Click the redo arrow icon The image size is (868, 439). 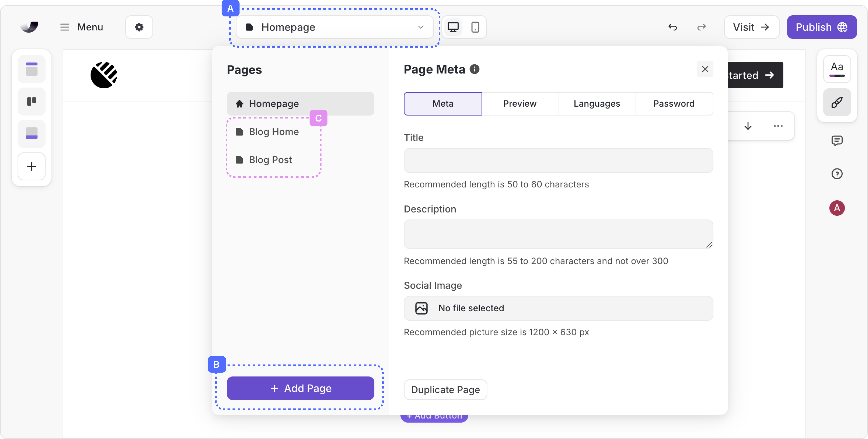point(701,27)
